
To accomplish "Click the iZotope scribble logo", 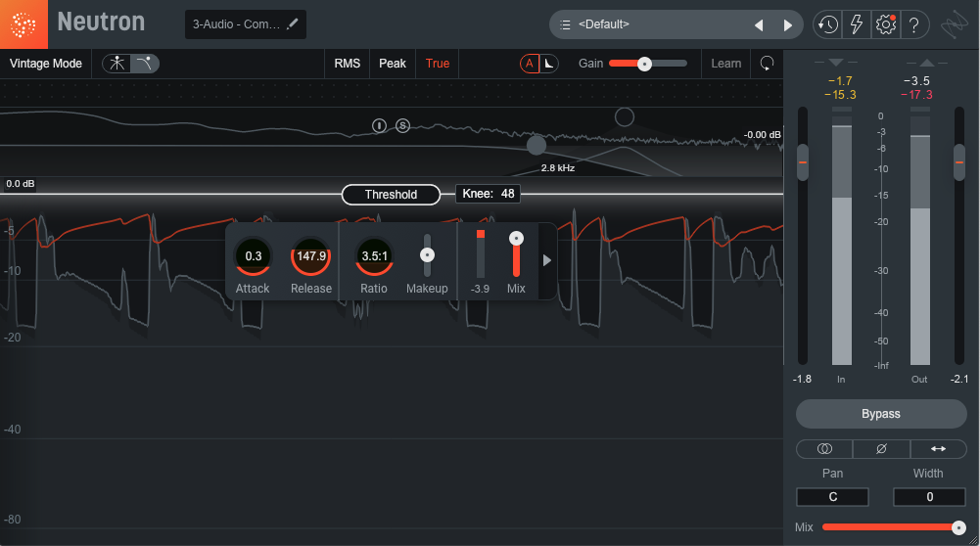I will [x=955, y=25].
